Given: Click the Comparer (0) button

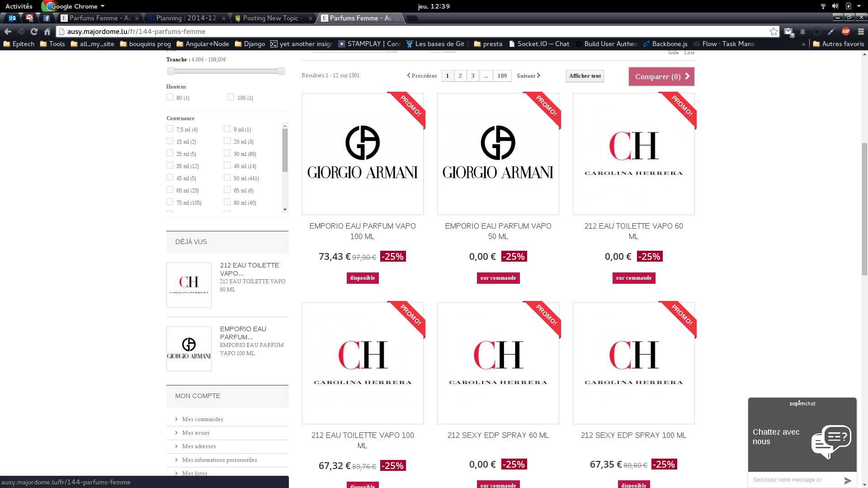Looking at the screenshot, I should pyautogui.click(x=661, y=76).
